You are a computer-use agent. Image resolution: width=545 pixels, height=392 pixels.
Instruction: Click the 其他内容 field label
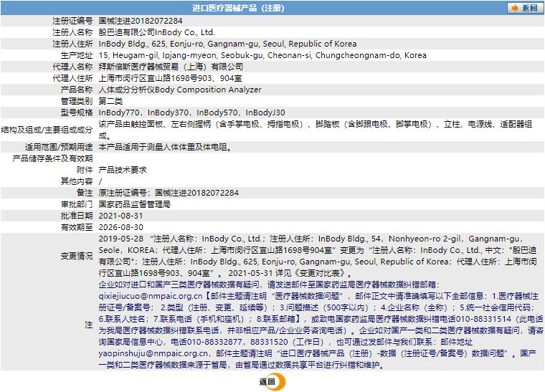pos(77,181)
